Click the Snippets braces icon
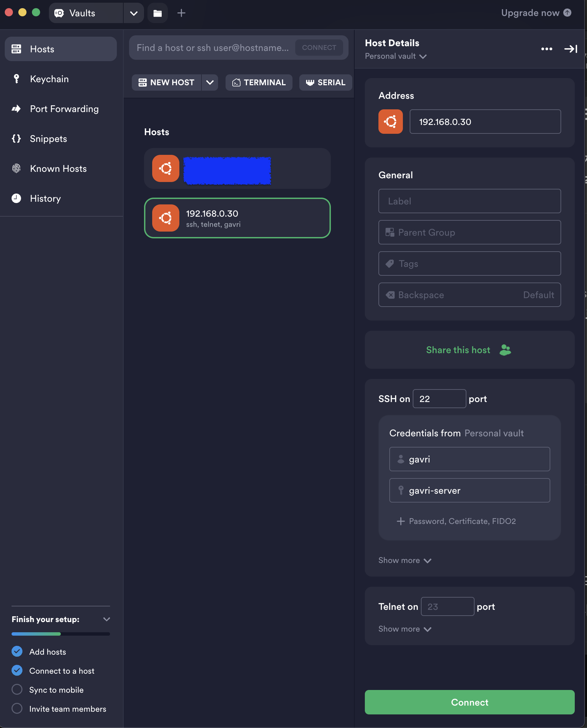Image resolution: width=587 pixels, height=728 pixels. (16, 139)
